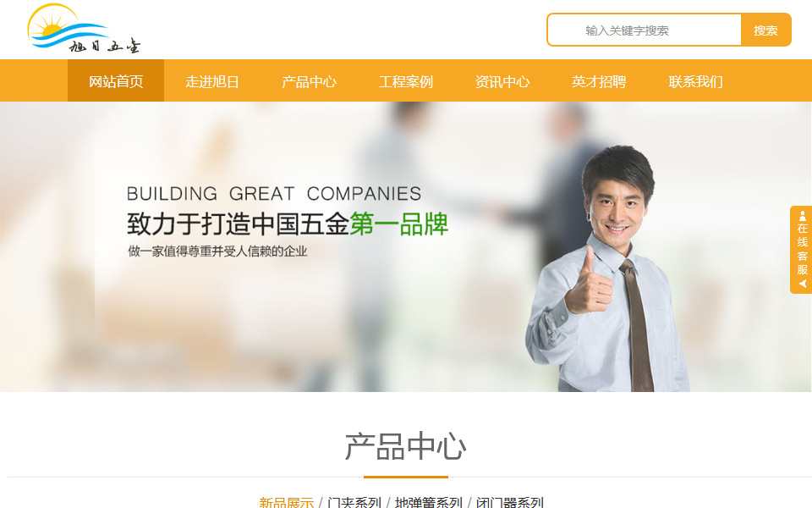Image resolution: width=812 pixels, height=508 pixels.
Task: Open the 联系我们 navigation item
Action: (695, 81)
